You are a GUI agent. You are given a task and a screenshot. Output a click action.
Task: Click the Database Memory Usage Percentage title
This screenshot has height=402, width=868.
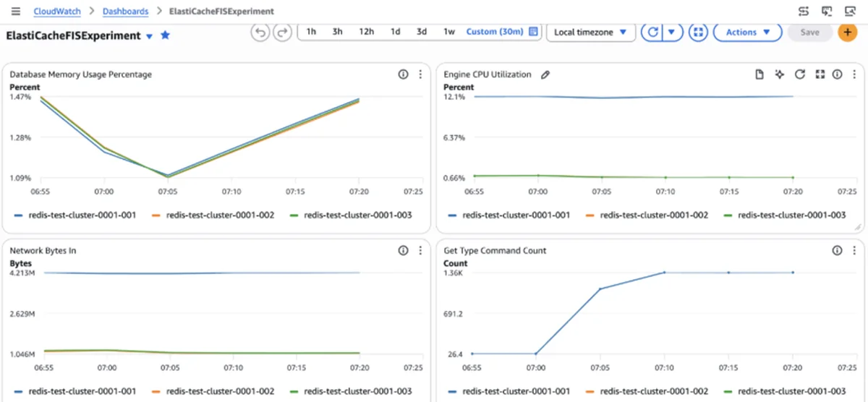(x=81, y=74)
